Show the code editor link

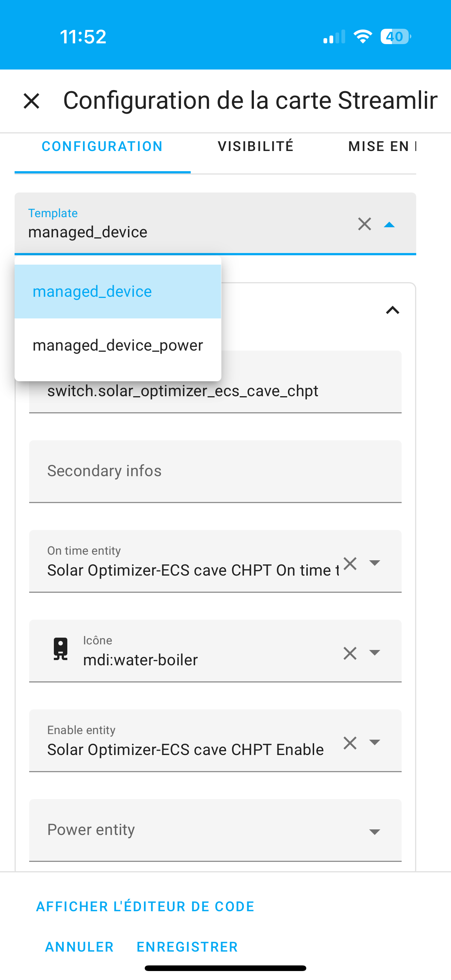click(145, 907)
